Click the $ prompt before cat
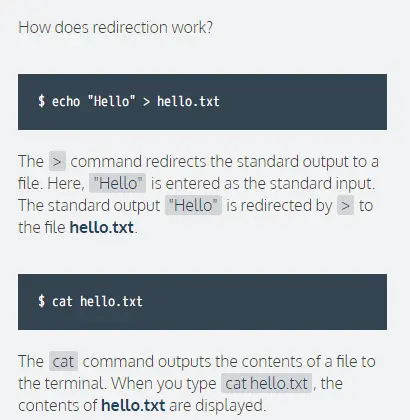The image size is (410, 420). tap(41, 301)
